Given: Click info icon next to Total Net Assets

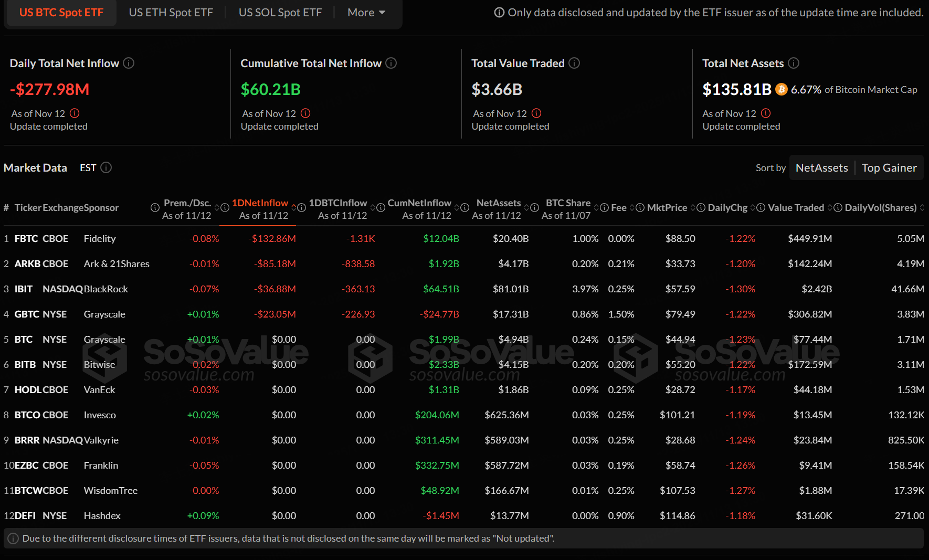Looking at the screenshot, I should click(x=794, y=64).
